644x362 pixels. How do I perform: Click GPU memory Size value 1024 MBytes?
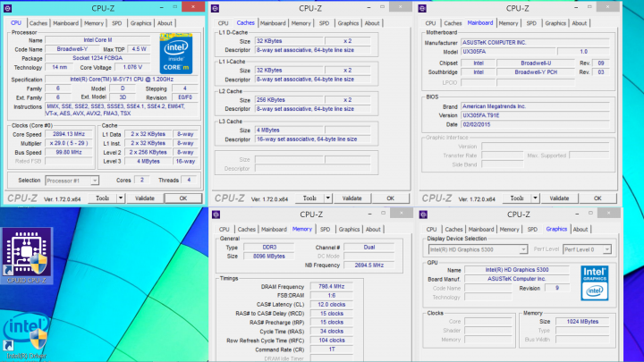click(x=582, y=322)
